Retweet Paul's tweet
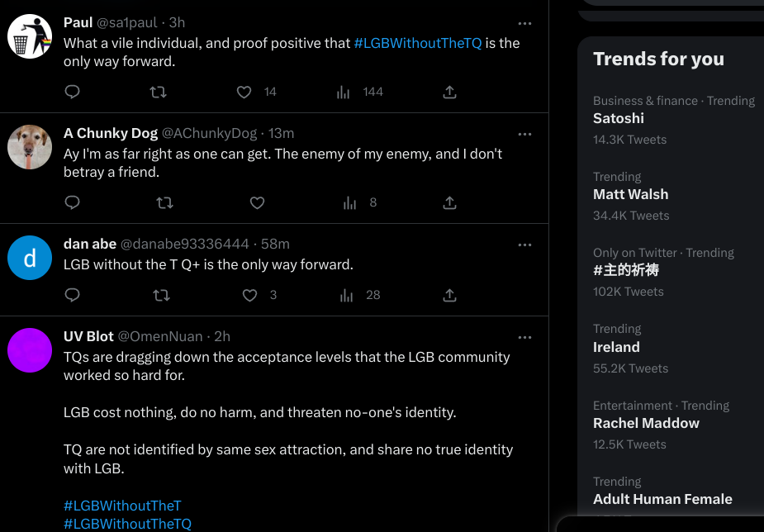This screenshot has width=764, height=532. (x=158, y=92)
